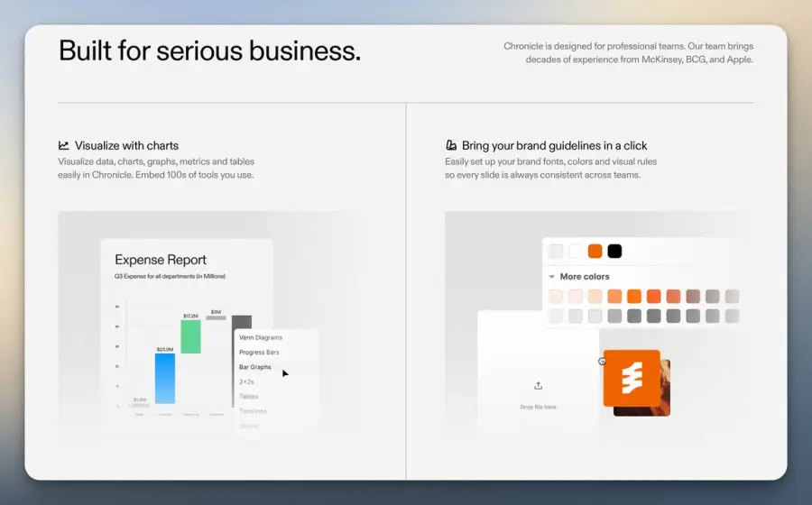Click the line chart icon beside Visualize with charts
This screenshot has height=505, width=812.
64,145
